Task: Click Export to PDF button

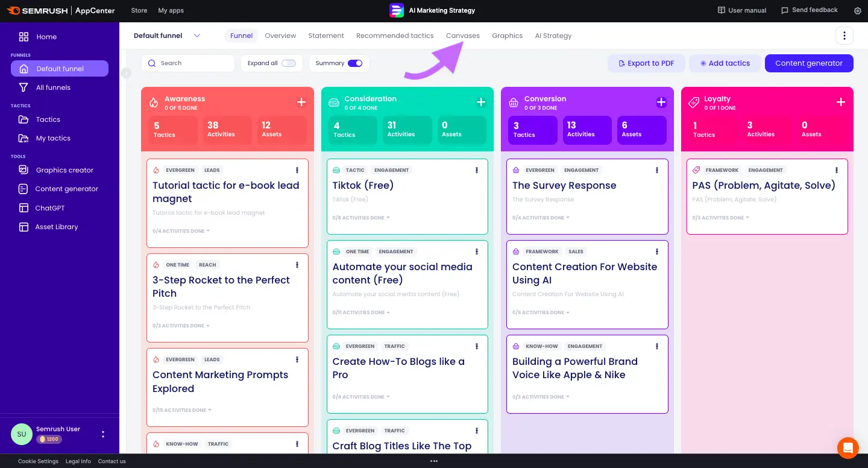Action: tap(646, 63)
